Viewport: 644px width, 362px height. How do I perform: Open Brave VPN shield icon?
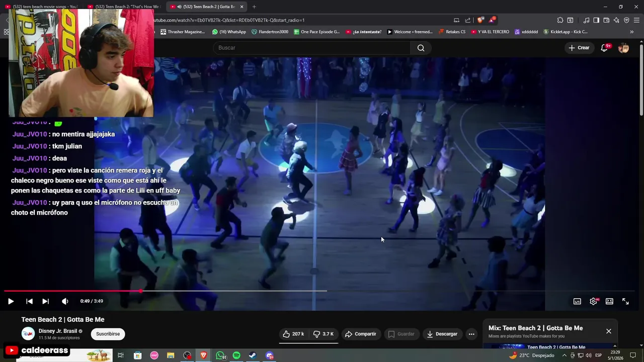(626, 20)
